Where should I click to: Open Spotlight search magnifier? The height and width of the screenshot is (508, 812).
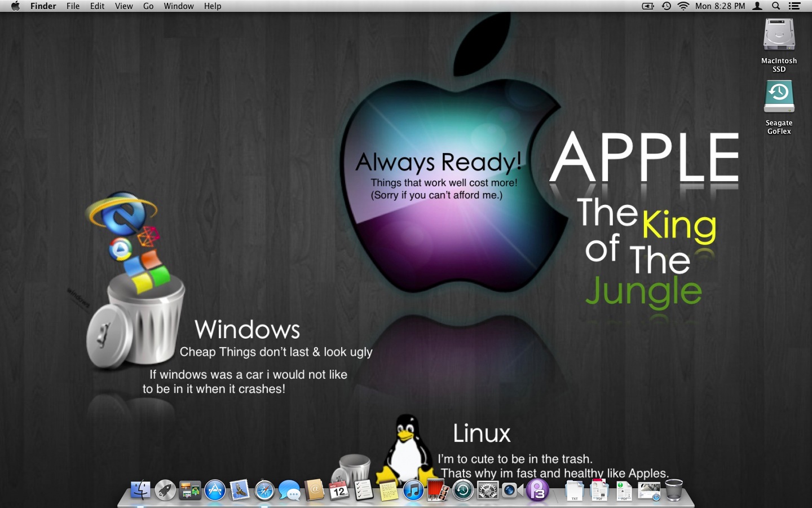pyautogui.click(x=776, y=6)
